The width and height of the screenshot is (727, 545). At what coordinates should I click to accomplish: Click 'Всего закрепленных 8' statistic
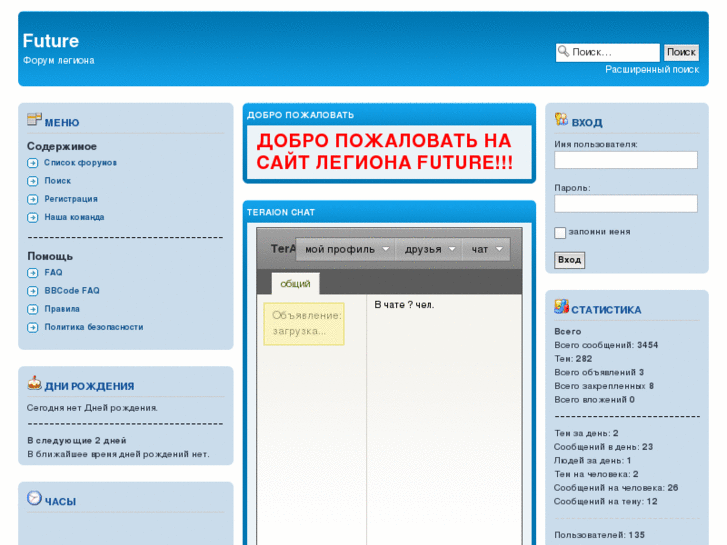(x=604, y=386)
